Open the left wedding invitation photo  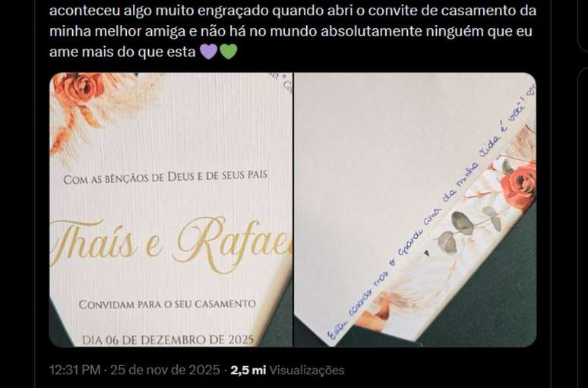point(171,210)
